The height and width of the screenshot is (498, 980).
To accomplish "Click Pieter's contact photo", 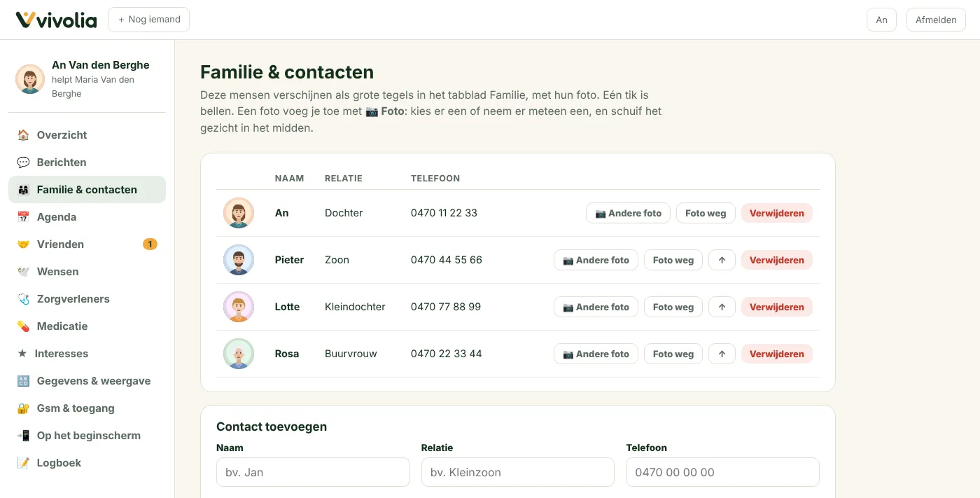I will (x=238, y=260).
